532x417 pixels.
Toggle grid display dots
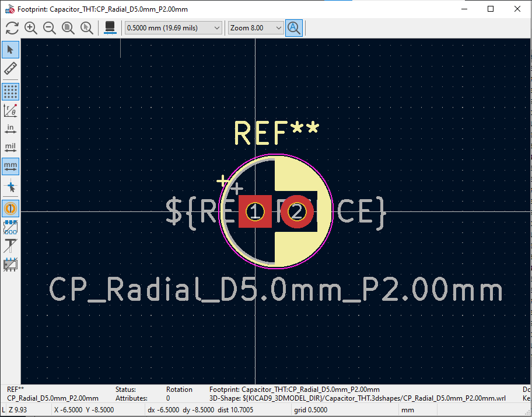10,92
